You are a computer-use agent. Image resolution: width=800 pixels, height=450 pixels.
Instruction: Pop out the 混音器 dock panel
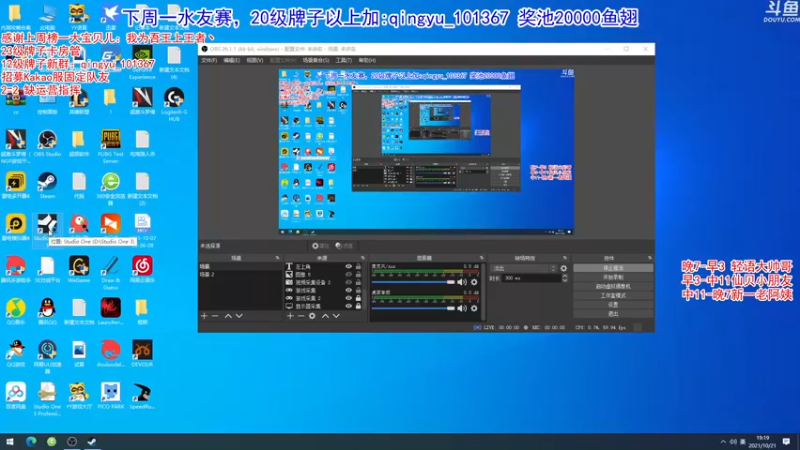[481, 258]
